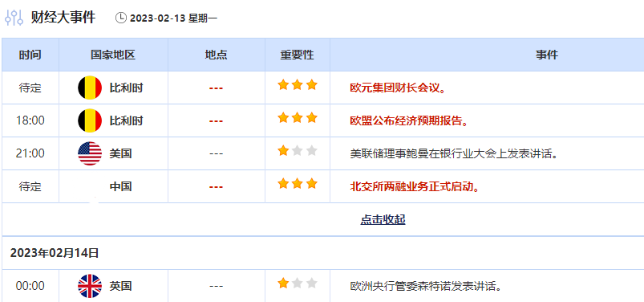Select the 重要性 column header
The image size is (644, 302).
298,55
